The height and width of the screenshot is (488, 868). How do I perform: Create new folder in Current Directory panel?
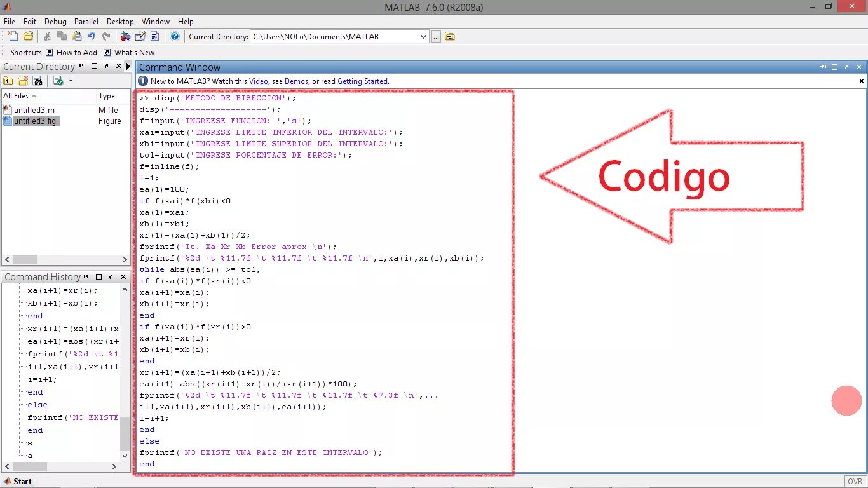23,81
